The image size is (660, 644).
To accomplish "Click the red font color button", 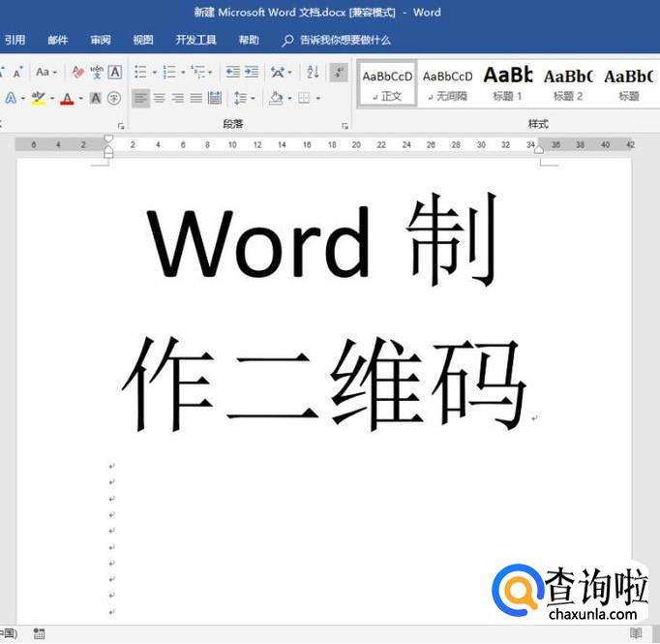I will pyautogui.click(x=66, y=98).
